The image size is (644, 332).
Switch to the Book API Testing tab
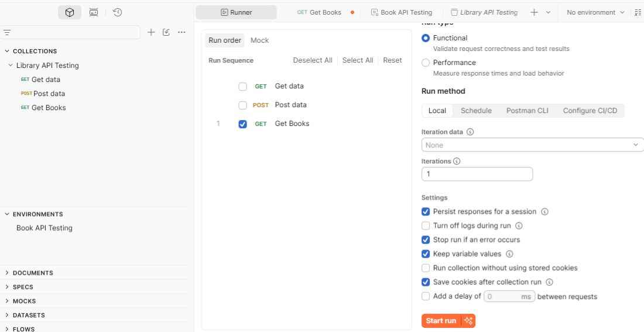tap(401, 12)
